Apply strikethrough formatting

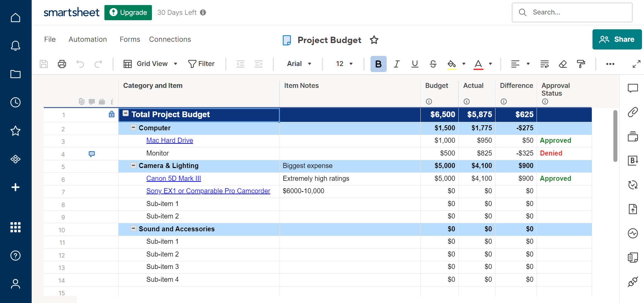click(433, 64)
